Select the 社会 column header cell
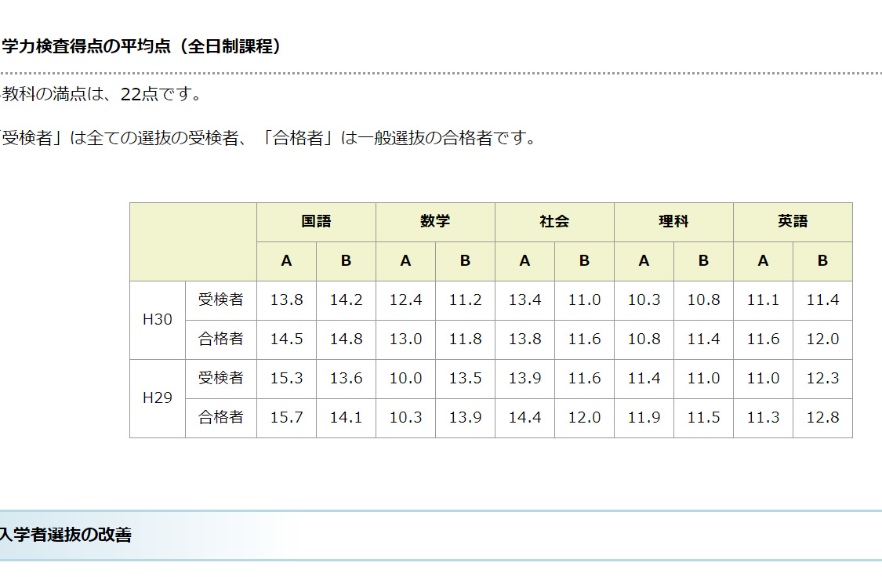Viewport: 882px width, 588px height. 554,222
